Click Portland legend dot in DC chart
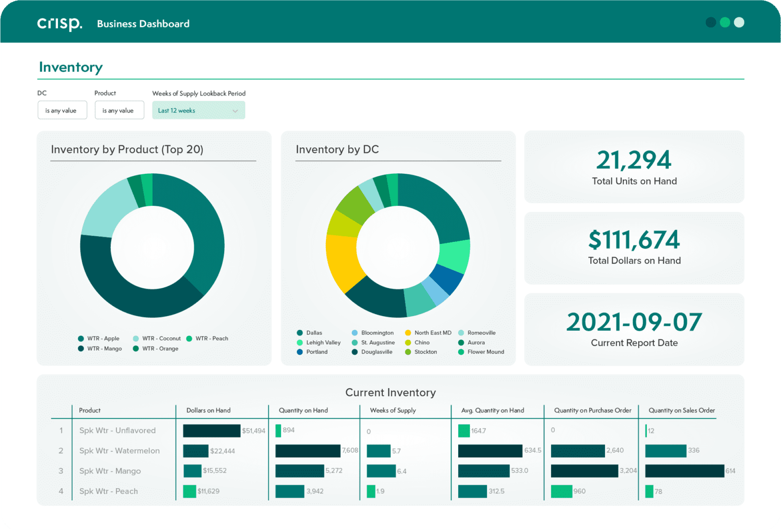This screenshot has height=532, width=781. click(300, 352)
